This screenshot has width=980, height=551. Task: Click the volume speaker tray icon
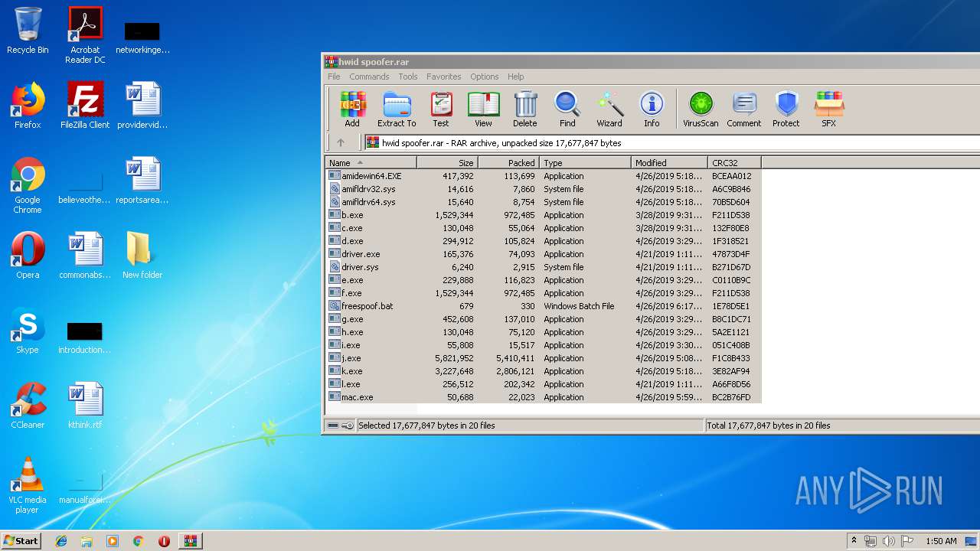[888, 541]
